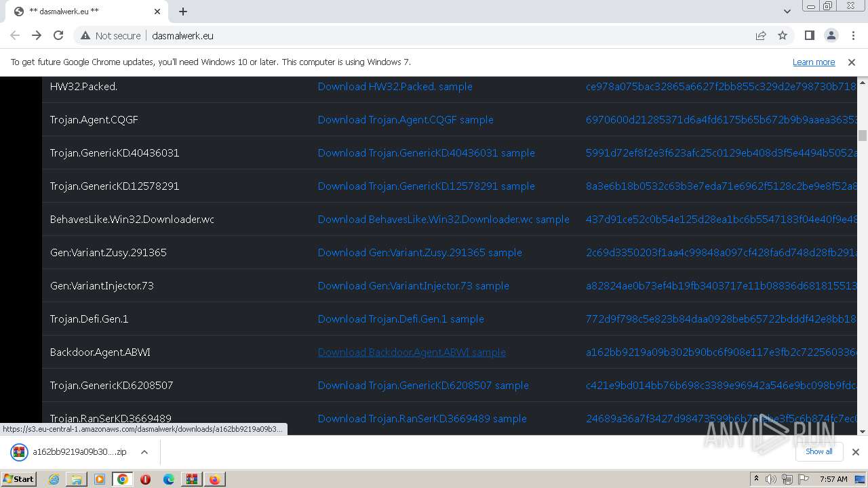Click hash starting with 6970600d2128
The image size is (868, 488).
(722, 119)
